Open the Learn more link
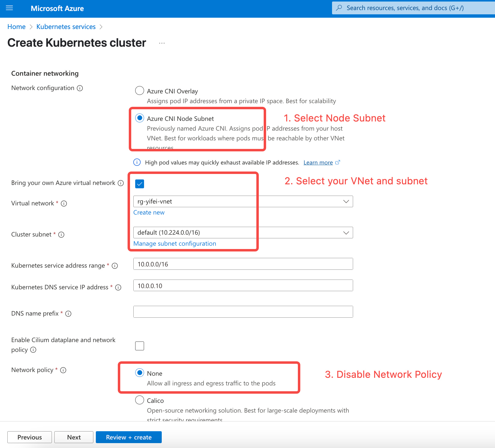The width and height of the screenshot is (495, 448). (x=318, y=163)
